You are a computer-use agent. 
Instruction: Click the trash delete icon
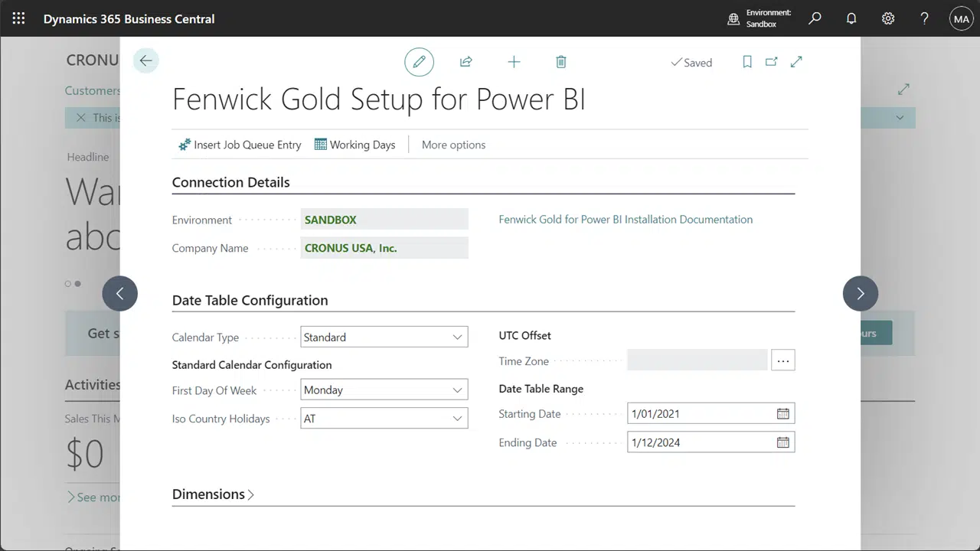coord(561,62)
